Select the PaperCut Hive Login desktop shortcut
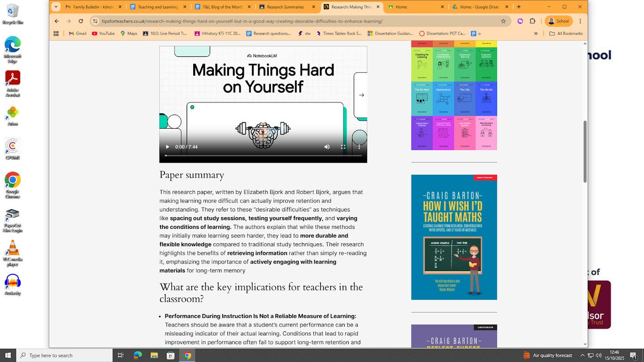Screen dimensions: 644x362 coord(13,221)
